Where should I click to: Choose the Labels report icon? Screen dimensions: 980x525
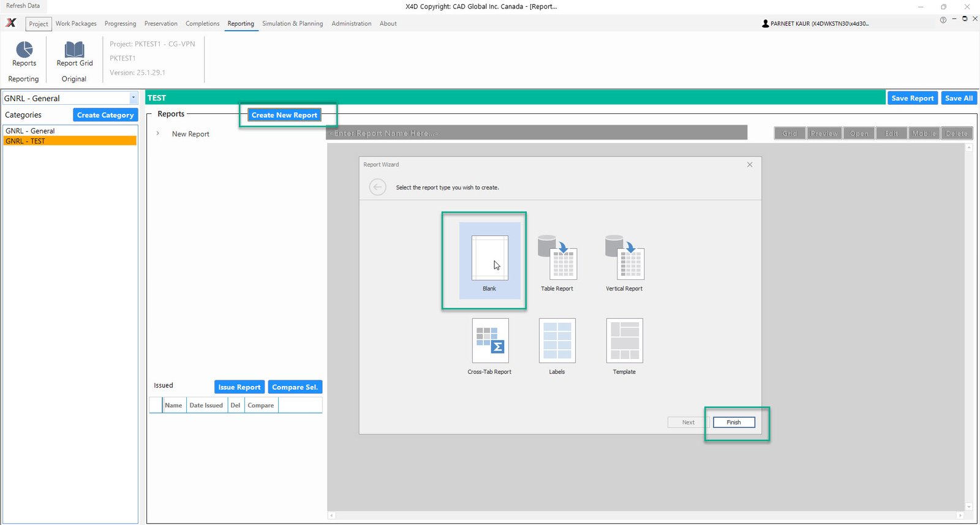(x=557, y=341)
